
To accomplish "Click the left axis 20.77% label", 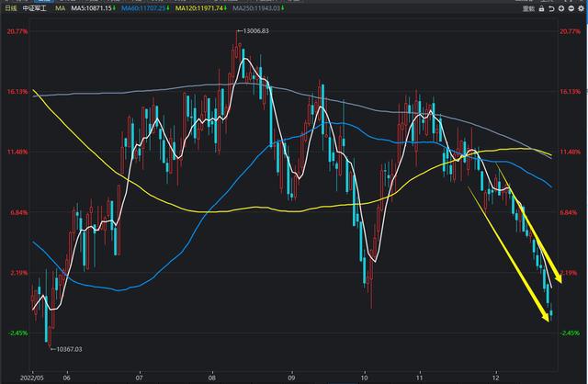I will (17, 31).
